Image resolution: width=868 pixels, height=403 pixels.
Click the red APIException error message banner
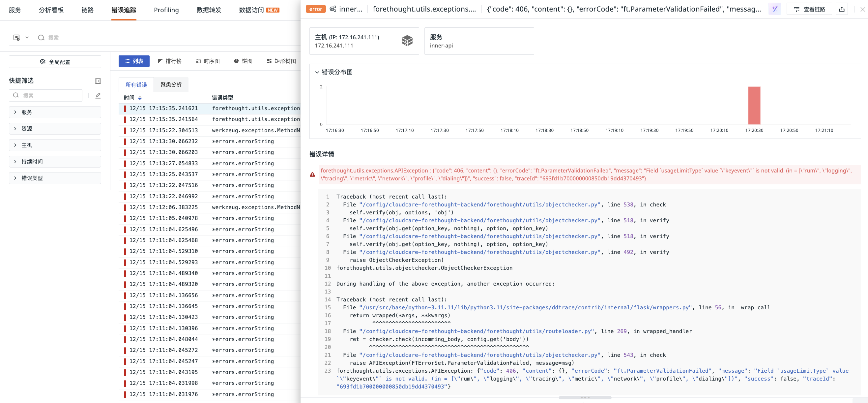[590, 175]
